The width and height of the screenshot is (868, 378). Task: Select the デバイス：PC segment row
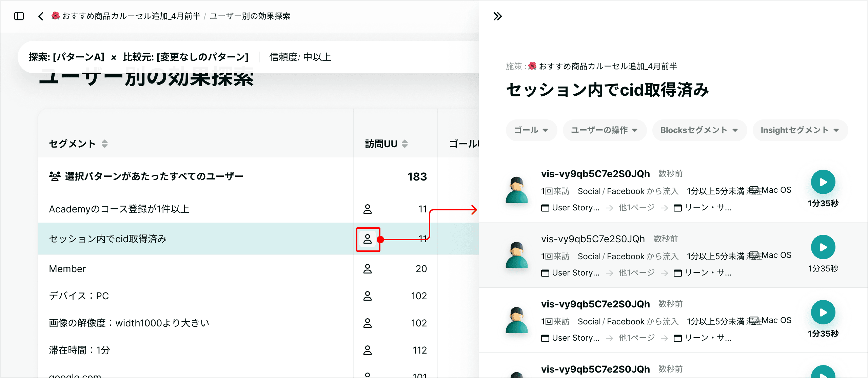pyautogui.click(x=258, y=296)
